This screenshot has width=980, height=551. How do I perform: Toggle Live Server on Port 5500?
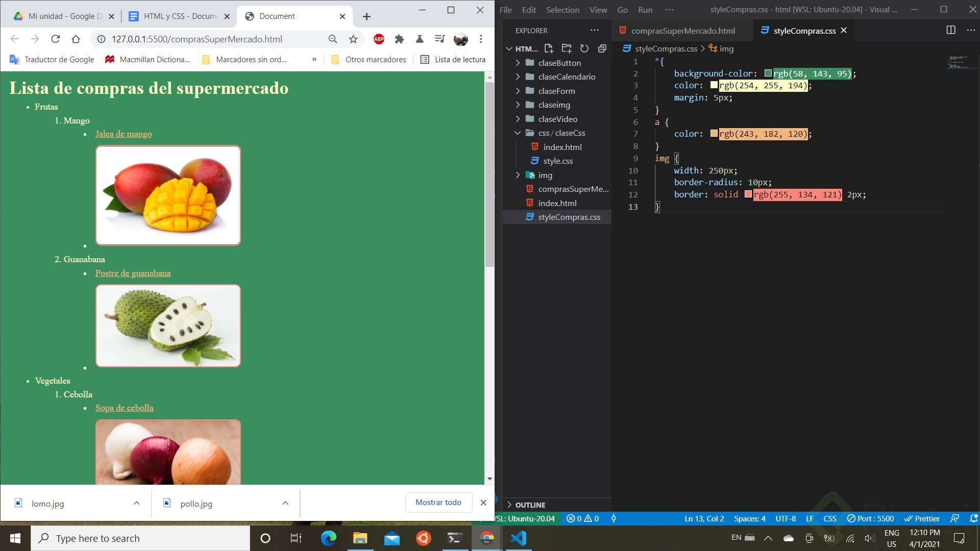(x=870, y=518)
